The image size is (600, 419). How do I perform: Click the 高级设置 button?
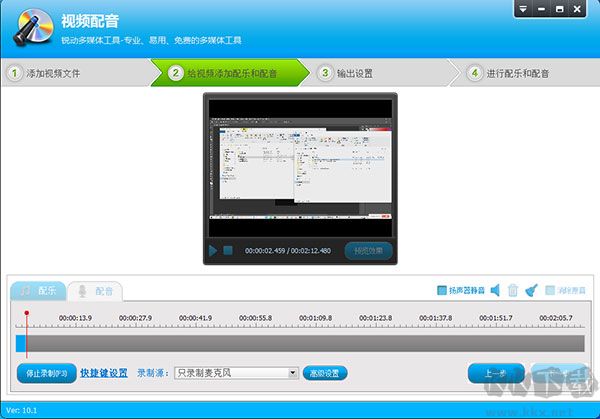pyautogui.click(x=325, y=373)
